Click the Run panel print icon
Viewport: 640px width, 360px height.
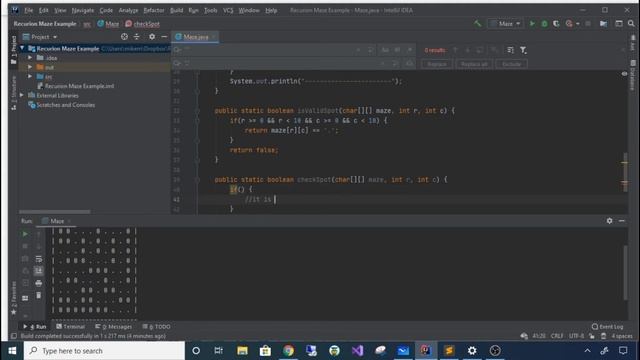pyautogui.click(x=38, y=283)
